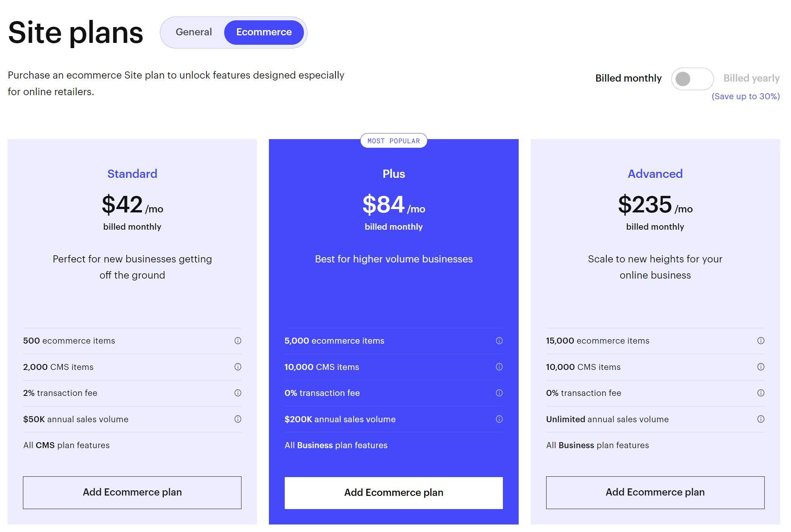Click the info icon next to CMS items (Advanced)
This screenshot has height=532, width=791.
tap(761, 367)
